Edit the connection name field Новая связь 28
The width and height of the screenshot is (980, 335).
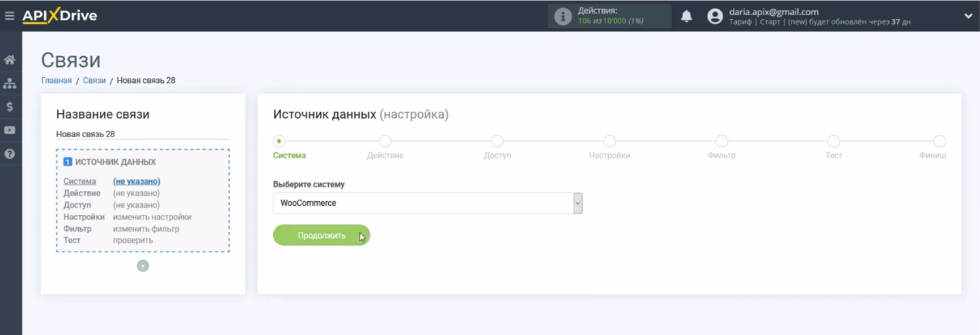click(x=143, y=134)
